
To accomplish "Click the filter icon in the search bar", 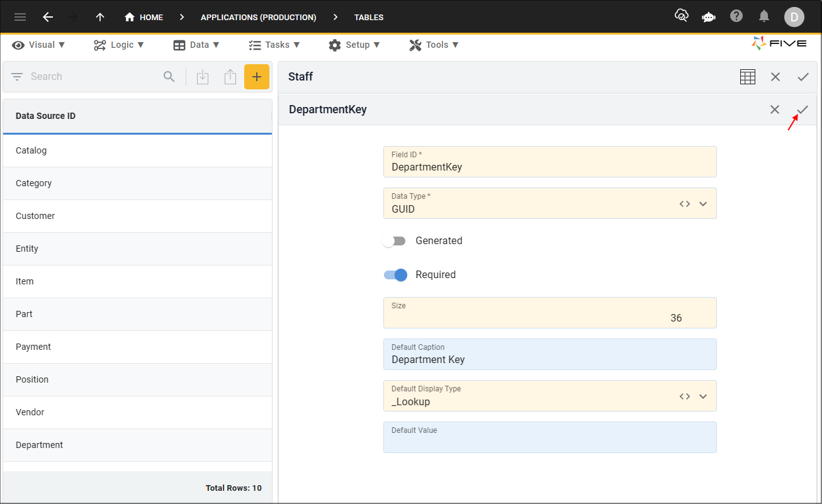I will (17, 77).
